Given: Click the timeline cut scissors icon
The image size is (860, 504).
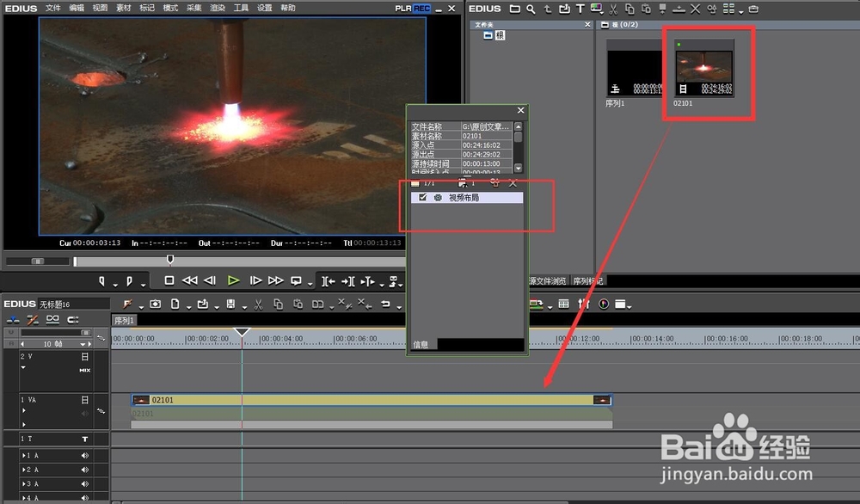Looking at the screenshot, I should click(x=259, y=304).
